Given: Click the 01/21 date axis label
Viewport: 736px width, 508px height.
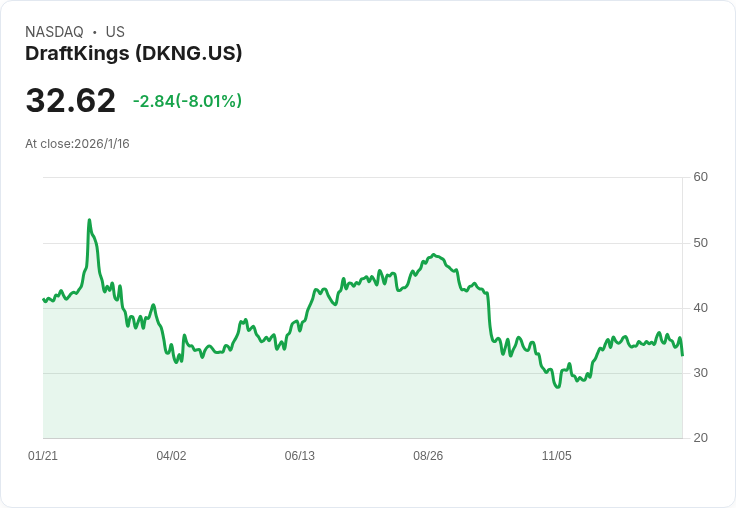Looking at the screenshot, I should pos(43,456).
